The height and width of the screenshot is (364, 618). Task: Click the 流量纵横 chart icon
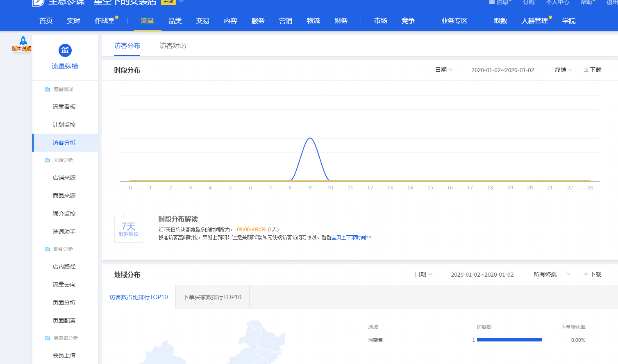65,50
